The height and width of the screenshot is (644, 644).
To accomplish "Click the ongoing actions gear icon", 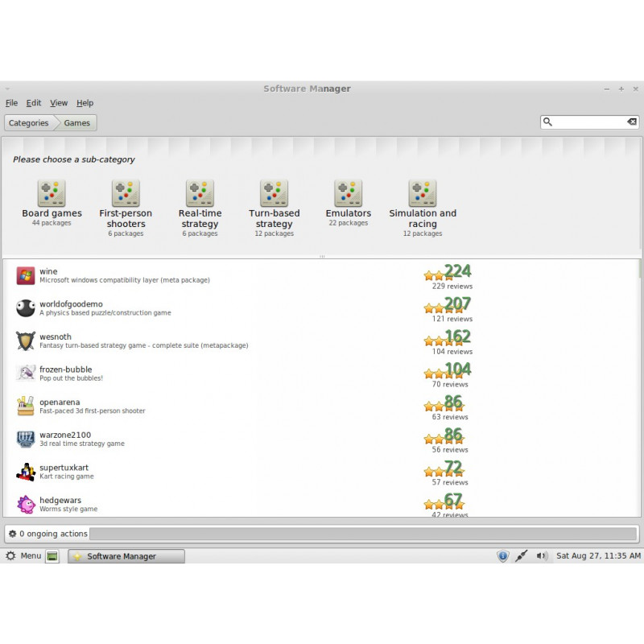I will 11,534.
